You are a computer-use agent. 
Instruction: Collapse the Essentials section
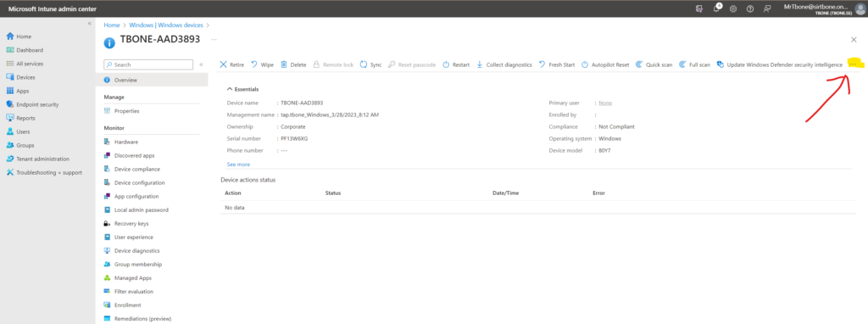point(243,89)
